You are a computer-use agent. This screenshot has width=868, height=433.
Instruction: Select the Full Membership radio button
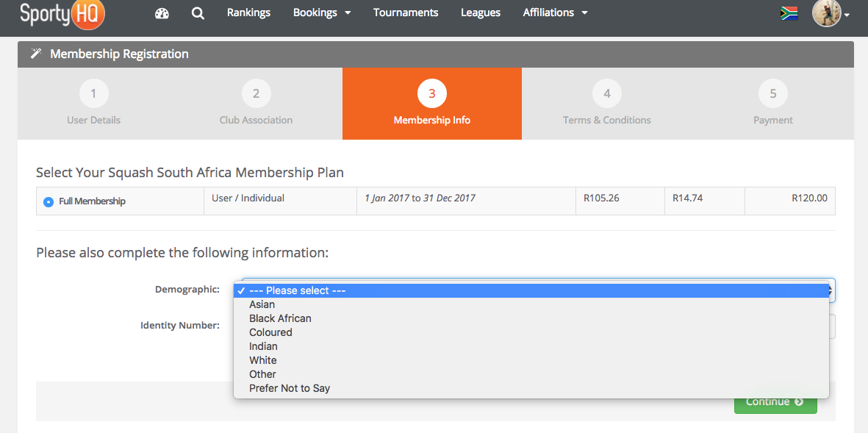click(x=49, y=202)
